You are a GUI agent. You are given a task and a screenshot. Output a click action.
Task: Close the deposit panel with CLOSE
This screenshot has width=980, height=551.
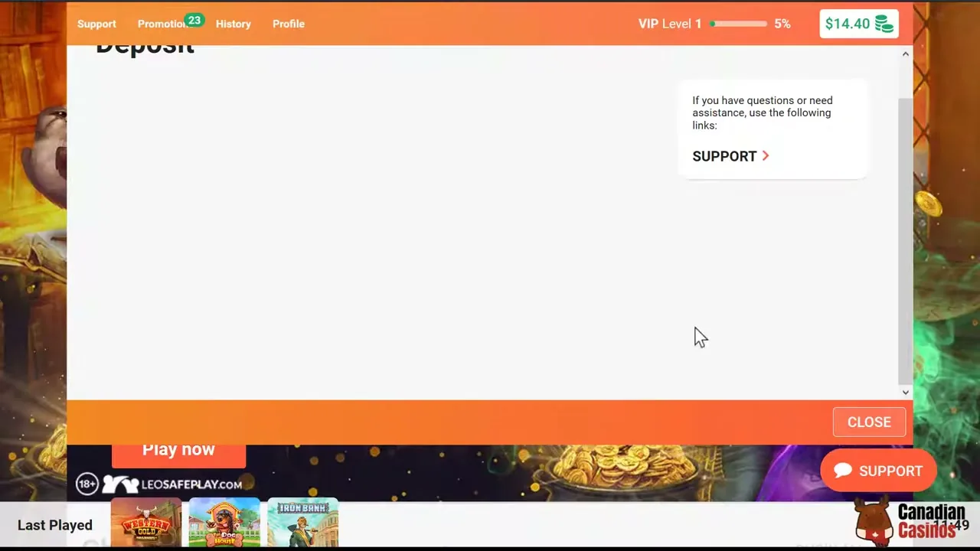coord(869,422)
